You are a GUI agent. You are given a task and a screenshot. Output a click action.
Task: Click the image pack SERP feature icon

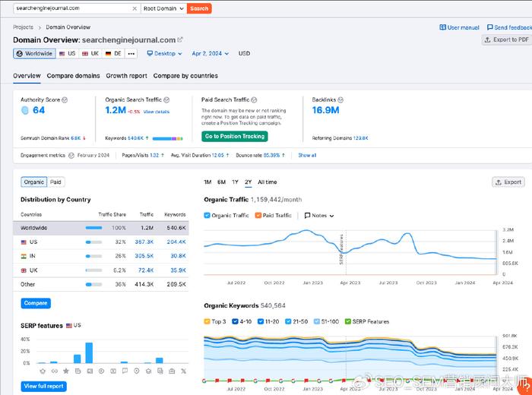[90, 371]
